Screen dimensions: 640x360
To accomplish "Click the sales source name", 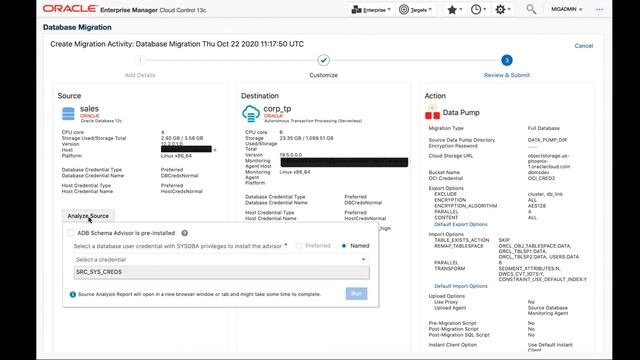I will pyautogui.click(x=89, y=109).
